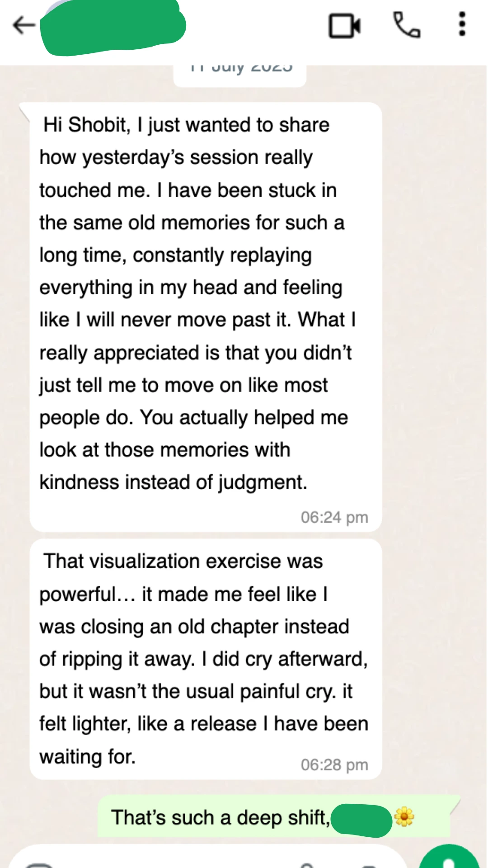Open the attachment paperclip in message box

[x=307, y=864]
